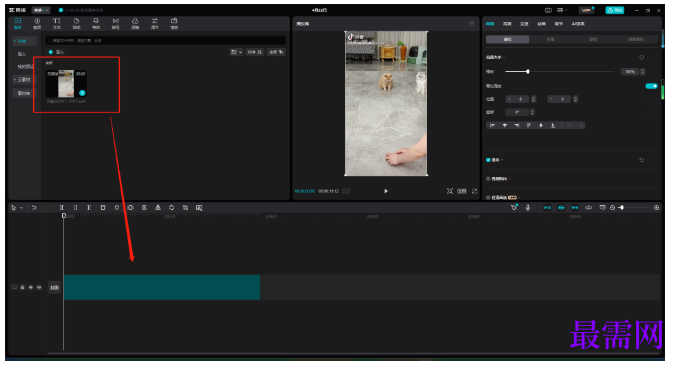Screen dimensions: 682x366
Task: Open the sort button in media panel
Action: point(255,52)
